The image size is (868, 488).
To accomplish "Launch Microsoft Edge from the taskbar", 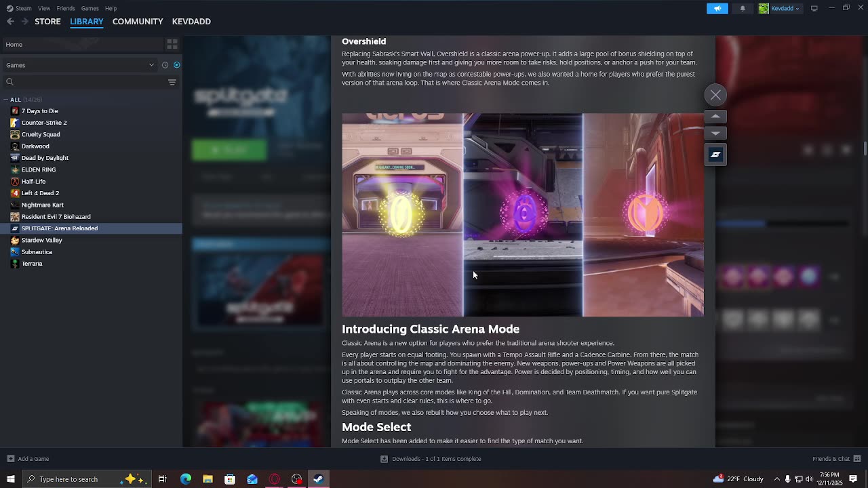I will 185,479.
